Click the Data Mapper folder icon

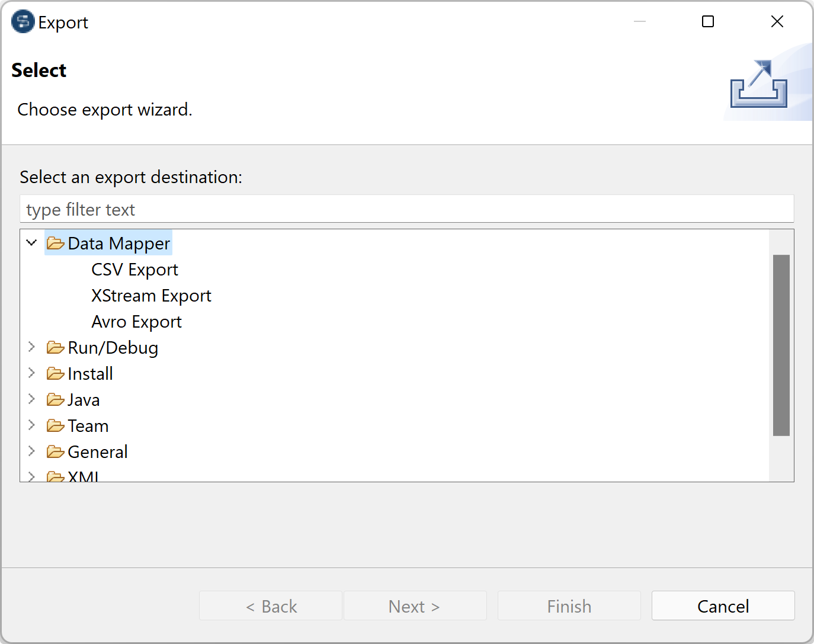point(56,243)
